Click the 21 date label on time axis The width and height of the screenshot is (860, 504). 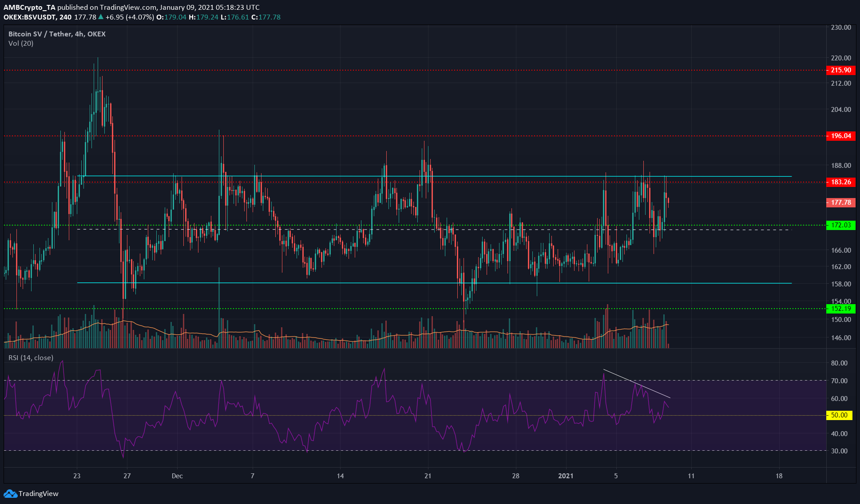coord(428,476)
